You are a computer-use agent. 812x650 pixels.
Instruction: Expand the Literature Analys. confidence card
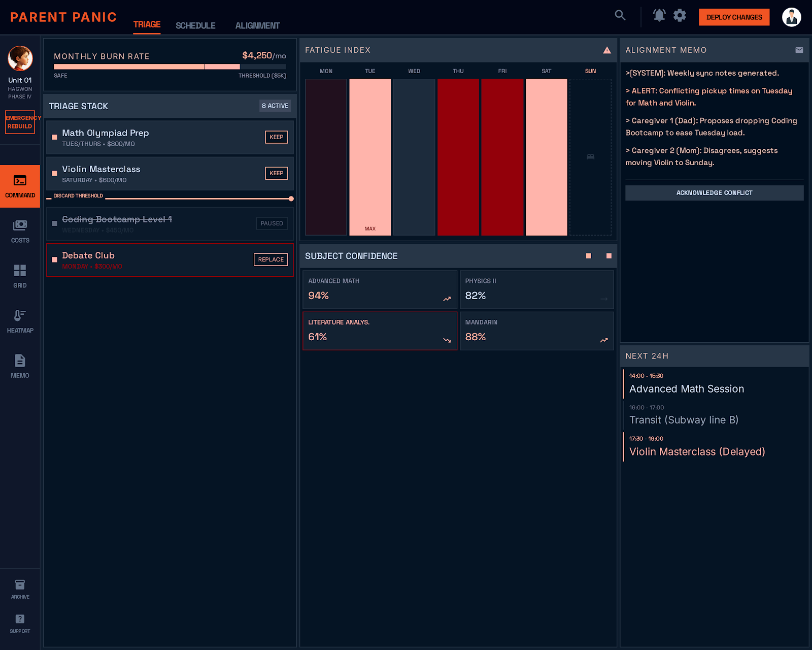[x=380, y=331]
